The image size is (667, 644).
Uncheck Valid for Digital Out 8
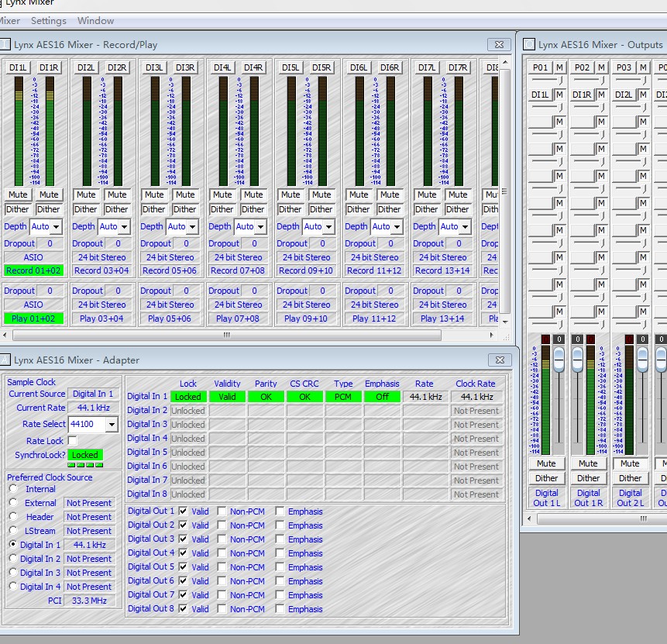[x=183, y=608]
